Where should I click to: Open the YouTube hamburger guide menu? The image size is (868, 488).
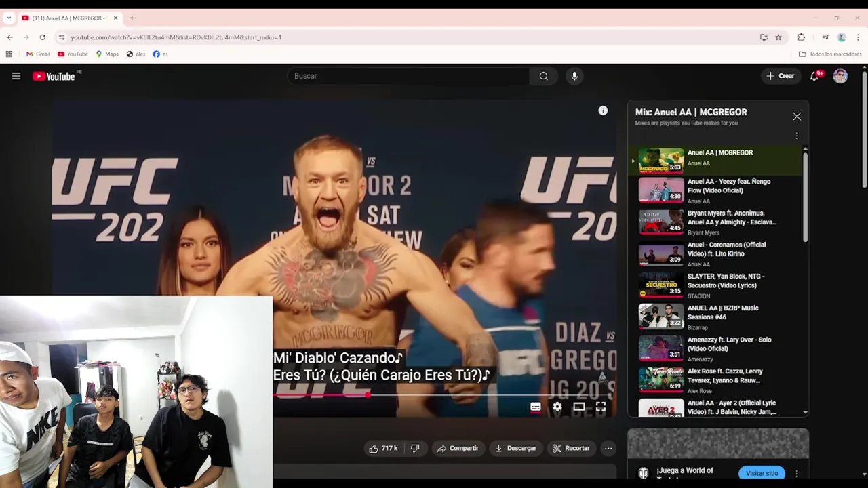point(16,76)
